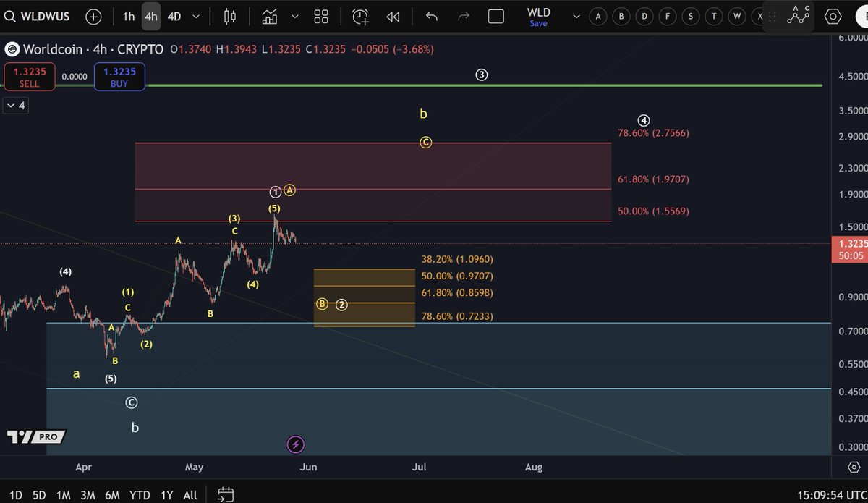Viewport: 868px width, 503px height.
Task: Add a symbol to compare
Action: pyautogui.click(x=94, y=16)
